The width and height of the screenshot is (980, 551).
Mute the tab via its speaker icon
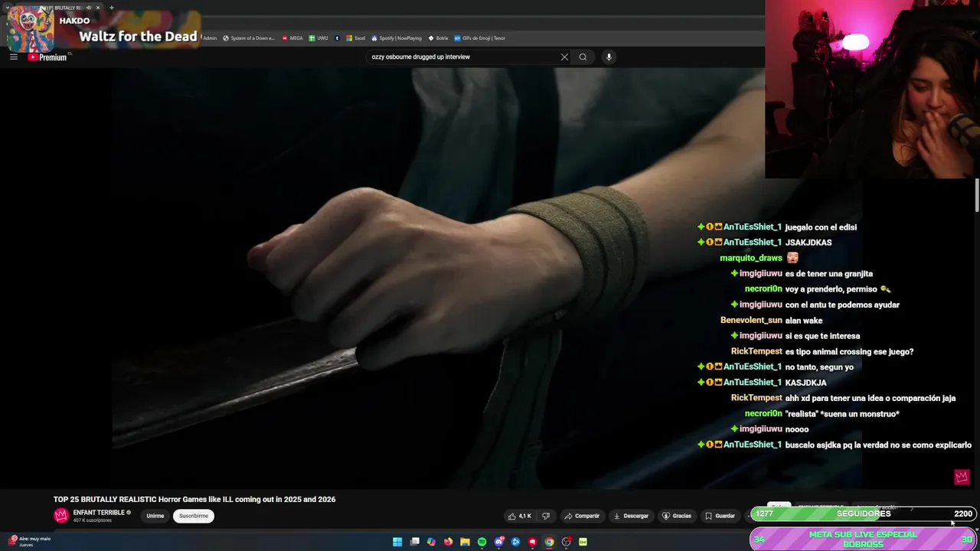pyautogui.click(x=88, y=8)
